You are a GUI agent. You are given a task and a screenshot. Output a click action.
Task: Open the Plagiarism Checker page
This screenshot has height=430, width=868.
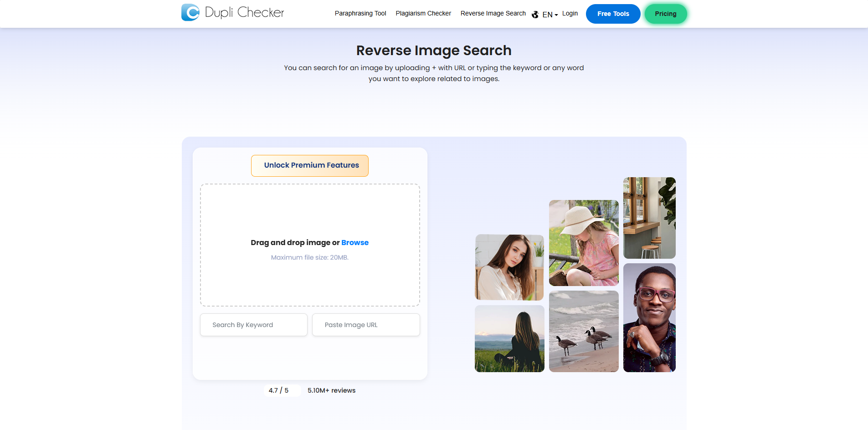(423, 13)
